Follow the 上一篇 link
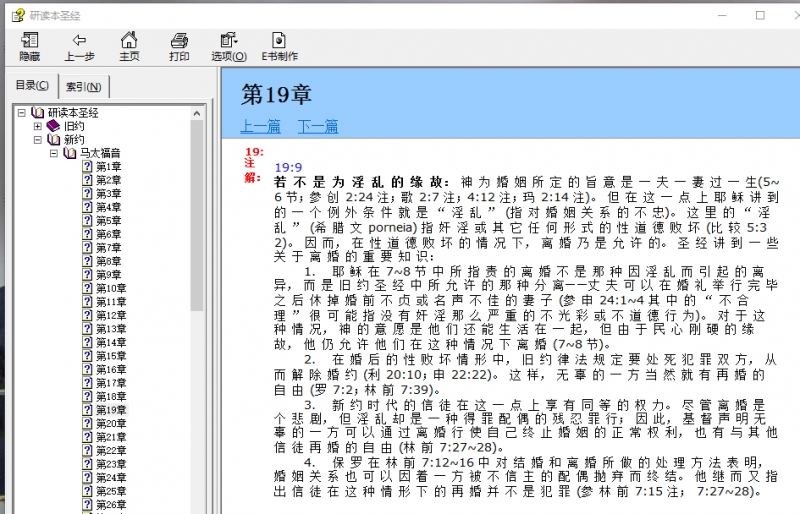This screenshot has height=514, width=800. coord(260,127)
